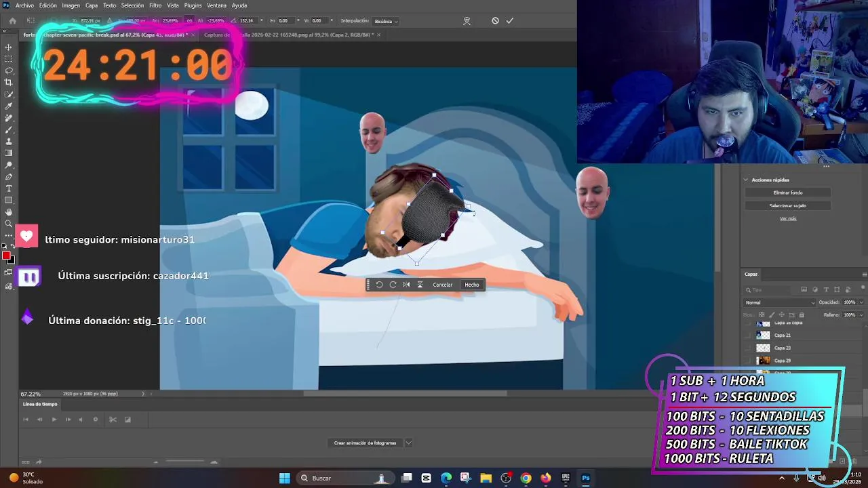Screen dimensions: 868x488
Task: Click Hecho to confirm the transform
Action: pos(472,285)
